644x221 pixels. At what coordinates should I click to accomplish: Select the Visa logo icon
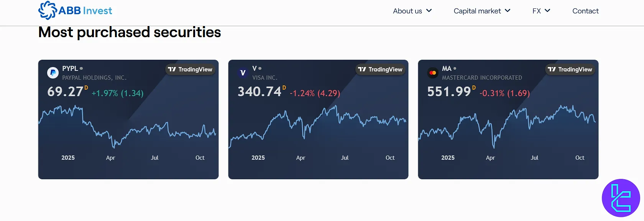pos(243,73)
